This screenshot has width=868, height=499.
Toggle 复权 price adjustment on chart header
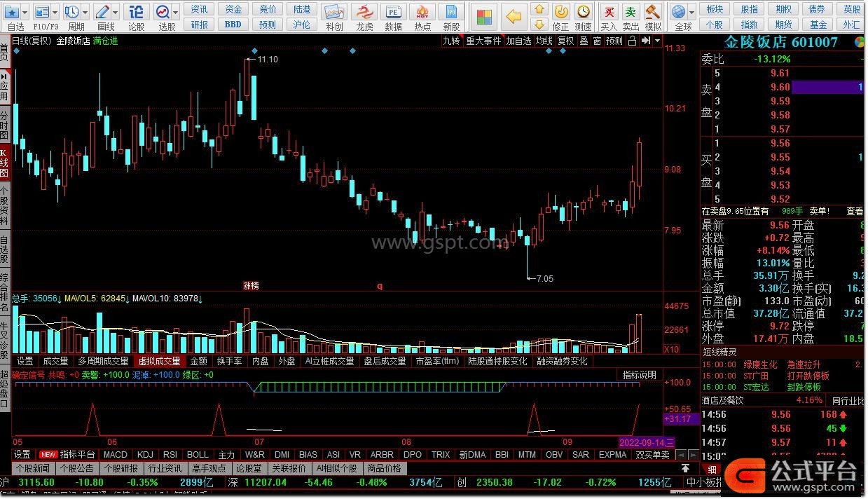pyautogui.click(x=566, y=41)
